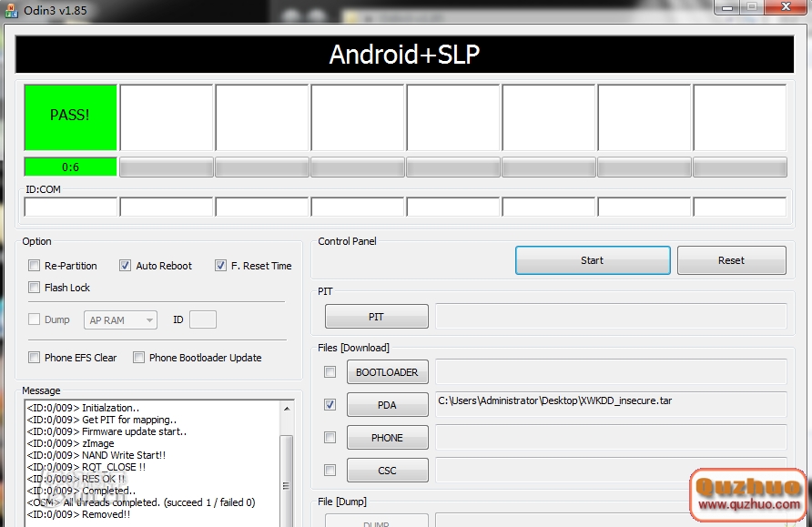
Task: Click the PHONE file path field
Action: click(611, 438)
